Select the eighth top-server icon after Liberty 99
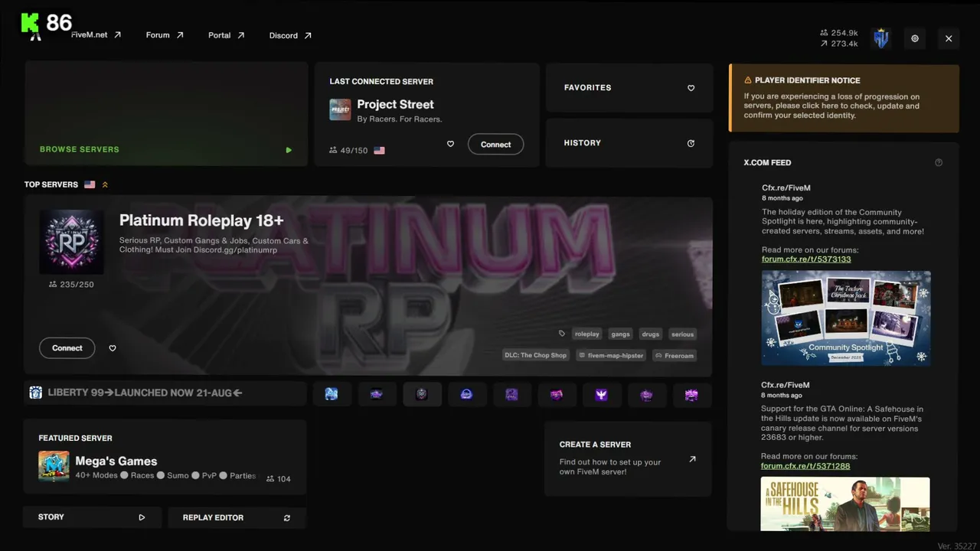The width and height of the screenshot is (980, 551). tap(647, 394)
